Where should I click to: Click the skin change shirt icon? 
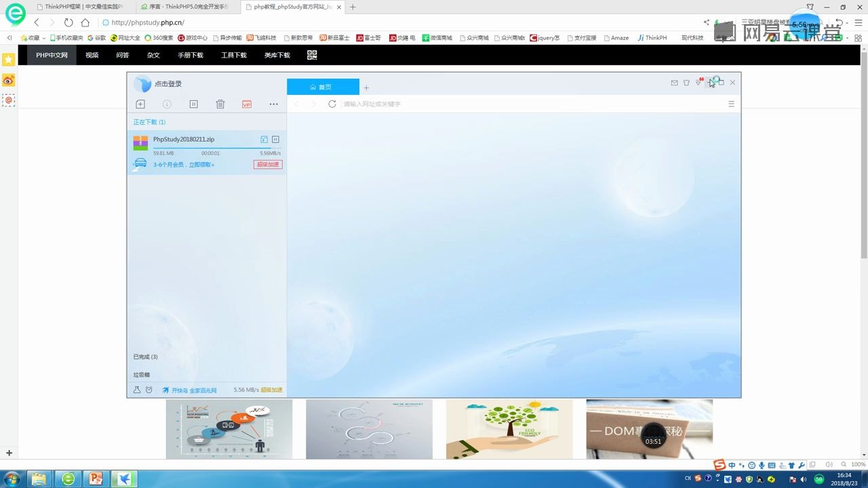pyautogui.click(x=686, y=82)
